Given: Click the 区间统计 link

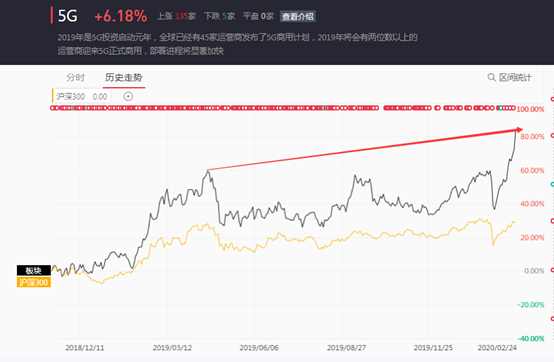Looking at the screenshot, I should coord(515,77).
